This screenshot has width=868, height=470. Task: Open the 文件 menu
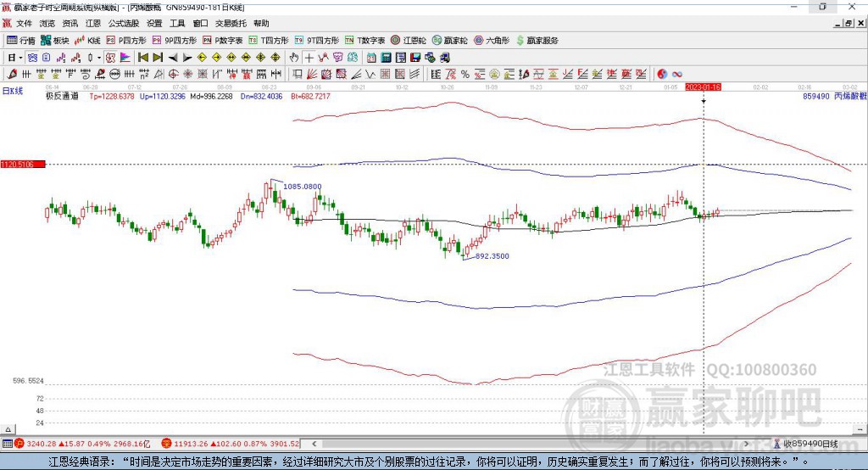24,23
